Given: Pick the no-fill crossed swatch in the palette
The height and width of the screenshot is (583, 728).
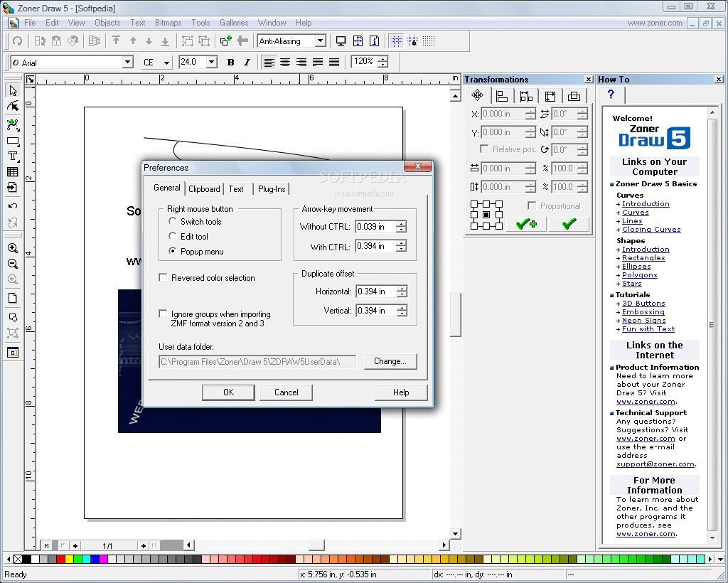Looking at the screenshot, I should [x=18, y=560].
